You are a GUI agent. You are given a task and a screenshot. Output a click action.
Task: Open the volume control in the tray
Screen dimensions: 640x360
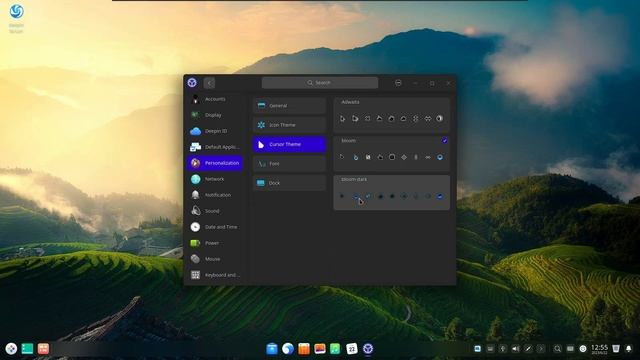tap(516, 349)
